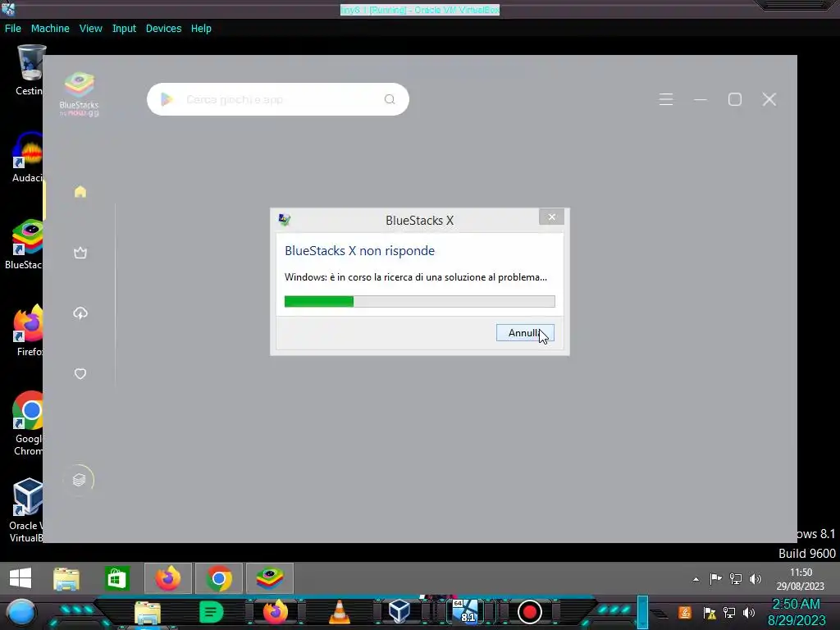Open the favorites heart icon in BlueStacks sidebar
840x630 pixels.
click(80, 374)
